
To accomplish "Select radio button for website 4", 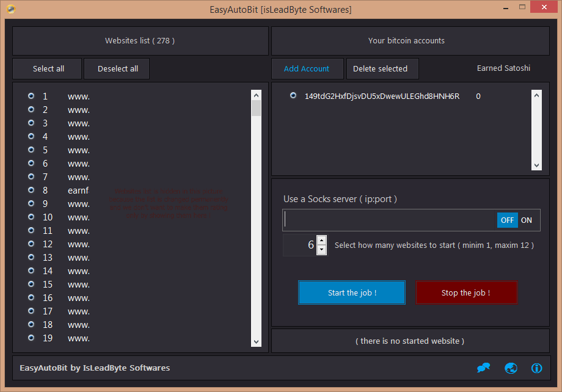I will pyautogui.click(x=31, y=136).
